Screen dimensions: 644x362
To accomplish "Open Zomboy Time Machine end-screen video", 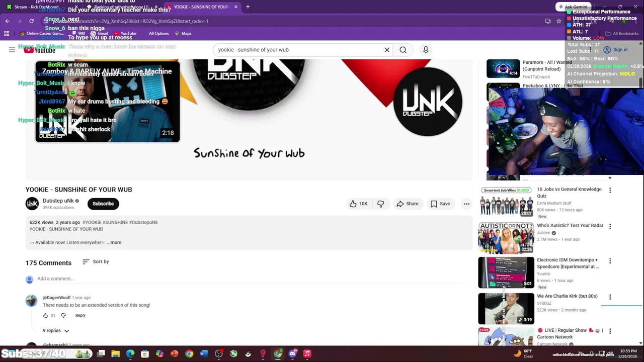I will (x=108, y=102).
